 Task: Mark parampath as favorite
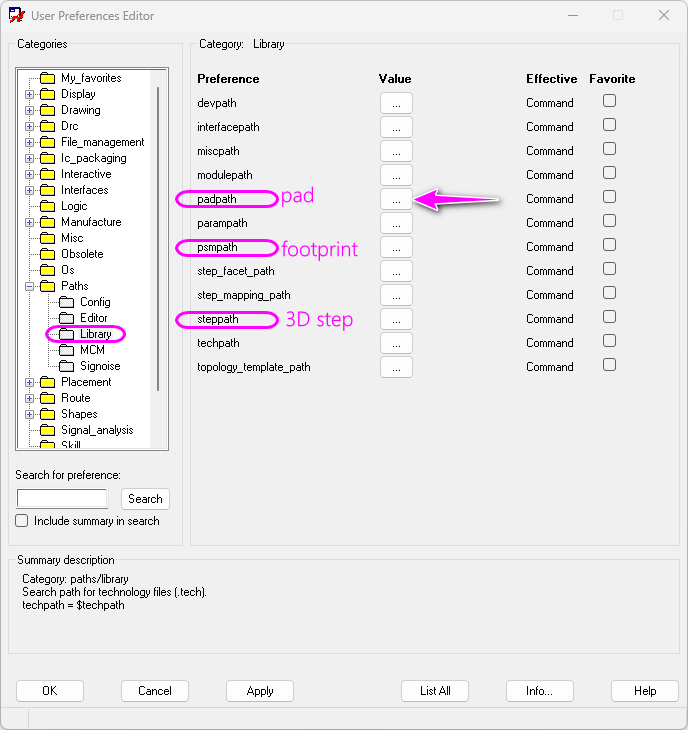tap(609, 221)
